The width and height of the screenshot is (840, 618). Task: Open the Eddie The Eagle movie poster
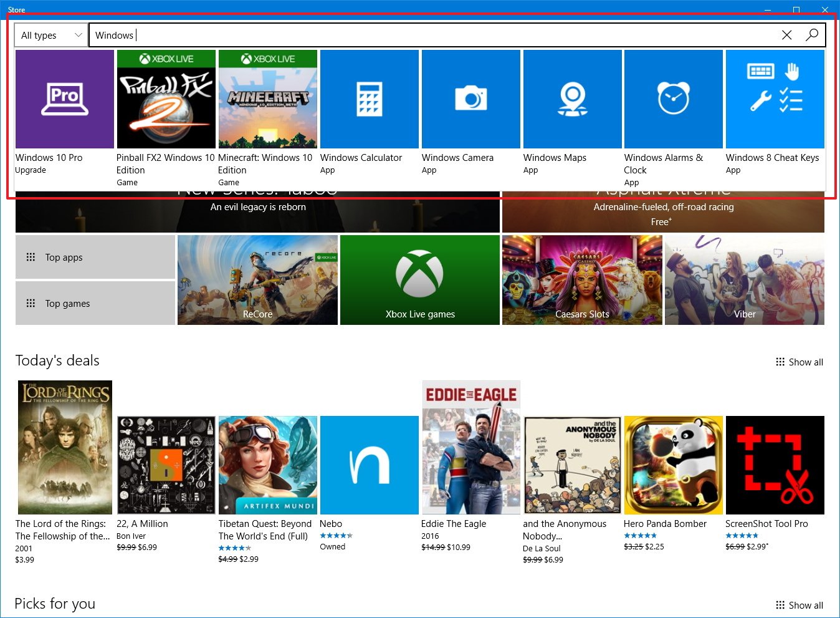(x=471, y=447)
